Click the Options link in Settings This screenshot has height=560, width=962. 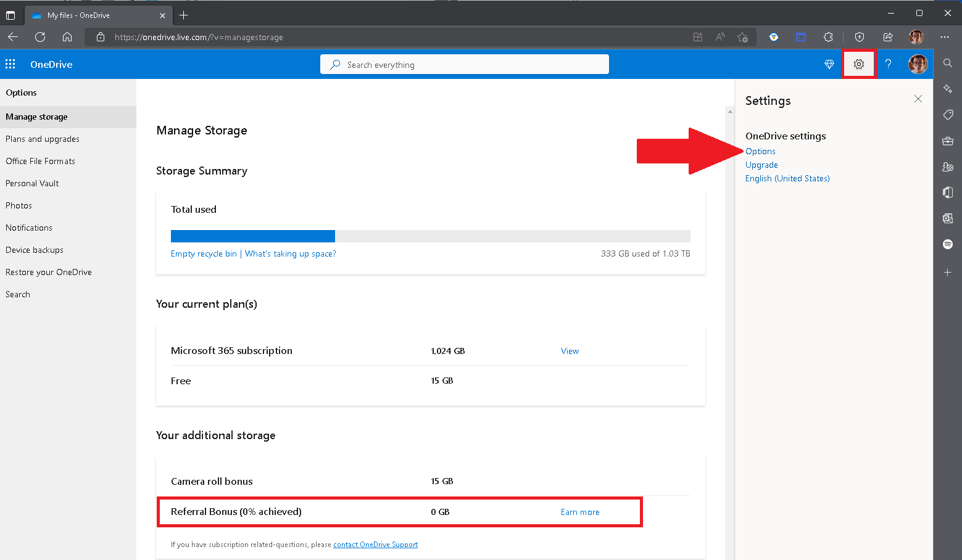760,151
